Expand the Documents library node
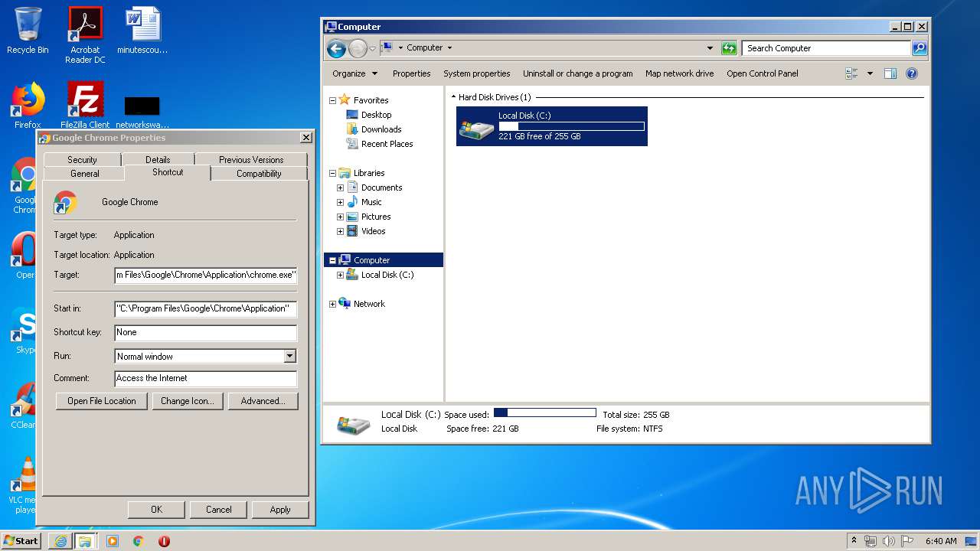This screenshot has width=980, height=551. click(340, 187)
